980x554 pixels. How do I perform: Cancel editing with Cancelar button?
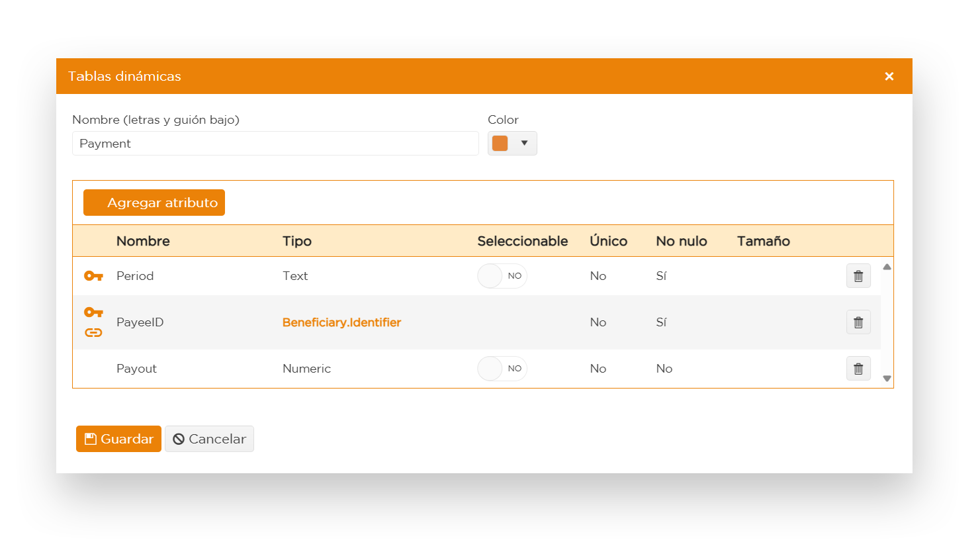point(209,439)
